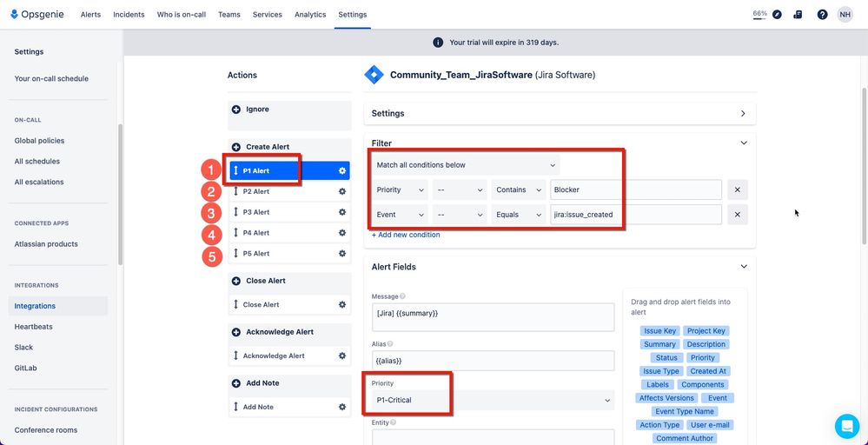Open All schedules in sidebar

pyautogui.click(x=37, y=162)
